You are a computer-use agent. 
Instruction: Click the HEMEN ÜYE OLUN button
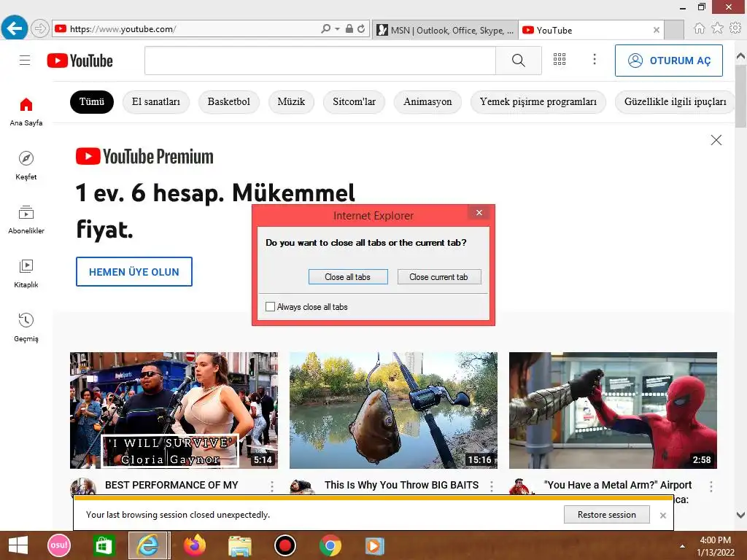tap(134, 271)
